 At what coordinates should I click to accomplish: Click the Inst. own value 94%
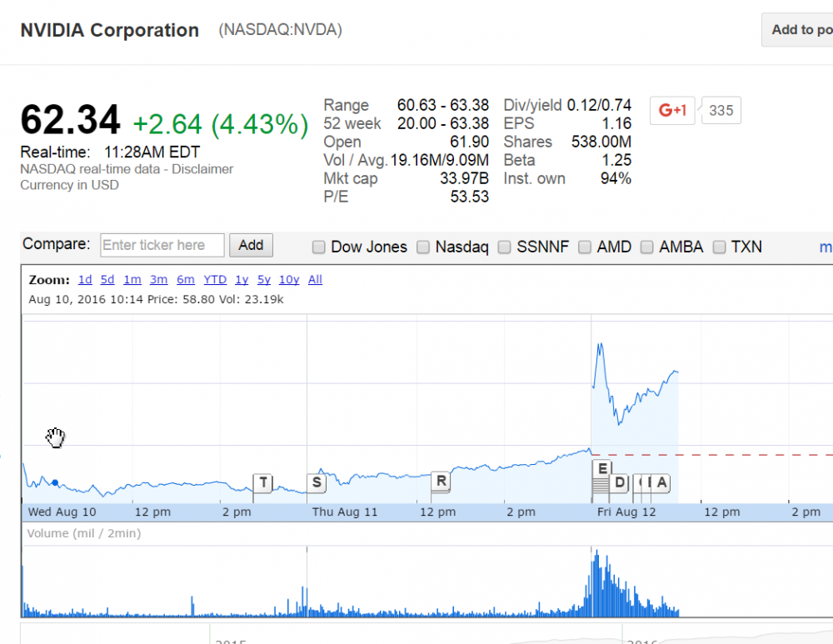coord(616,178)
